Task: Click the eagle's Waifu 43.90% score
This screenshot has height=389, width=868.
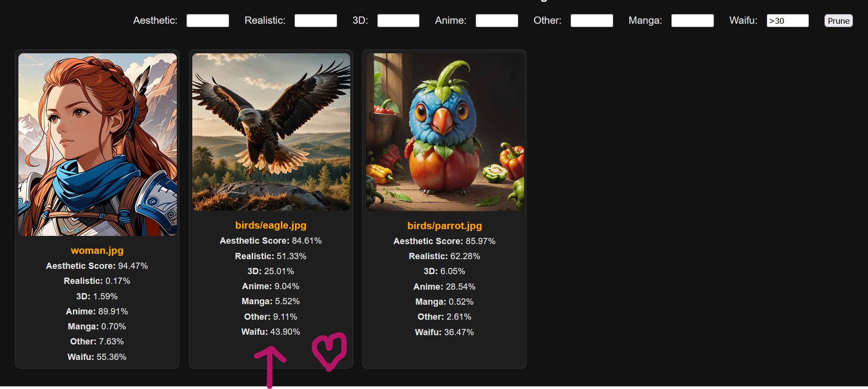Action: [x=271, y=332]
